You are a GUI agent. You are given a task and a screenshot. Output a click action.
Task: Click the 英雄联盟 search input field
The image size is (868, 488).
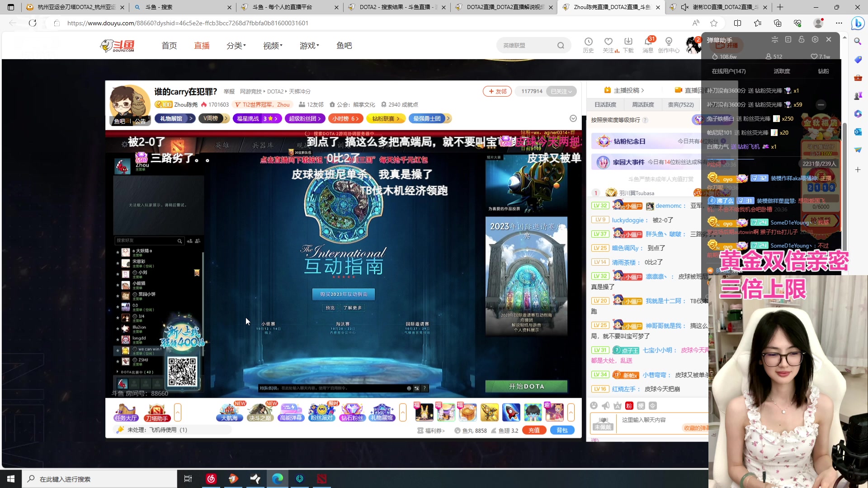[527, 46]
